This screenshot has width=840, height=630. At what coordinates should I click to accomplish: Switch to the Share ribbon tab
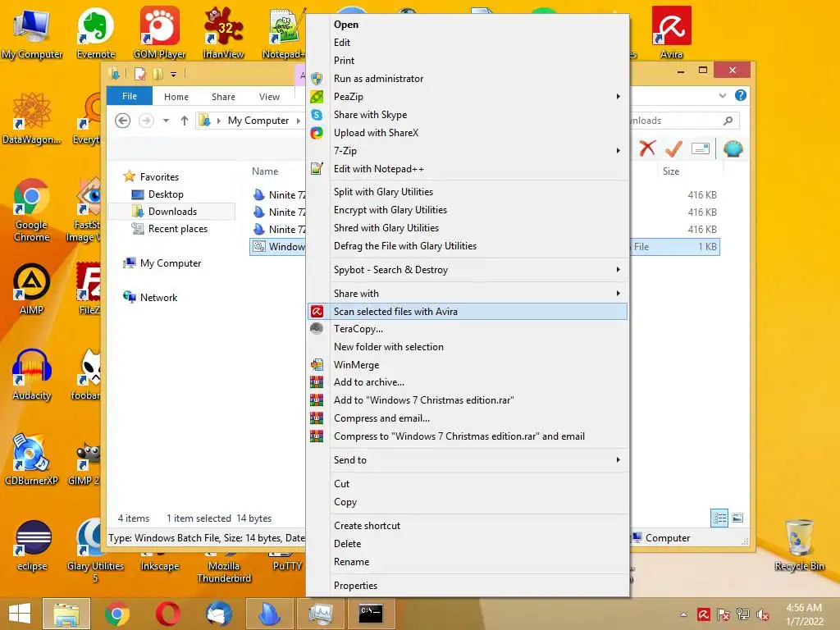click(x=223, y=97)
